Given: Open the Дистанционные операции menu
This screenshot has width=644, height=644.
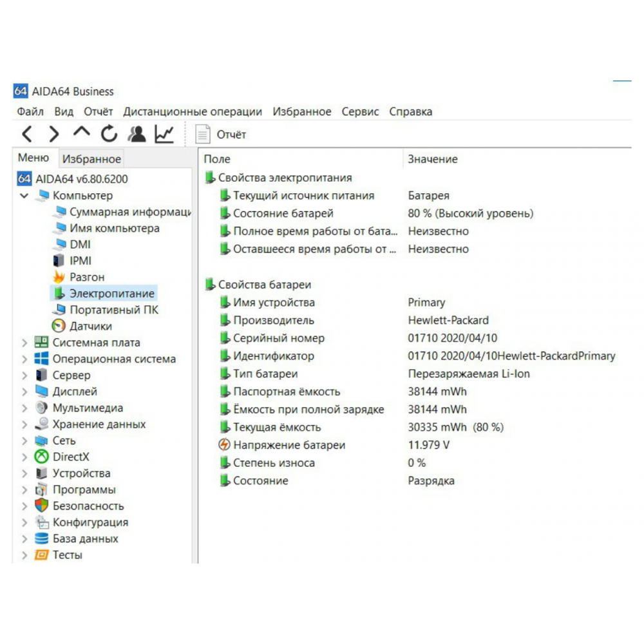Looking at the screenshot, I should pos(192,111).
